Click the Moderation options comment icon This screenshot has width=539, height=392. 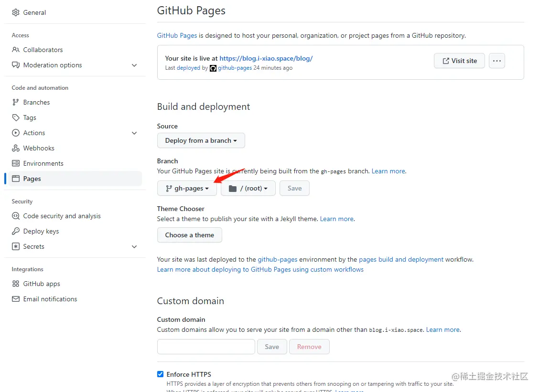[x=15, y=65]
